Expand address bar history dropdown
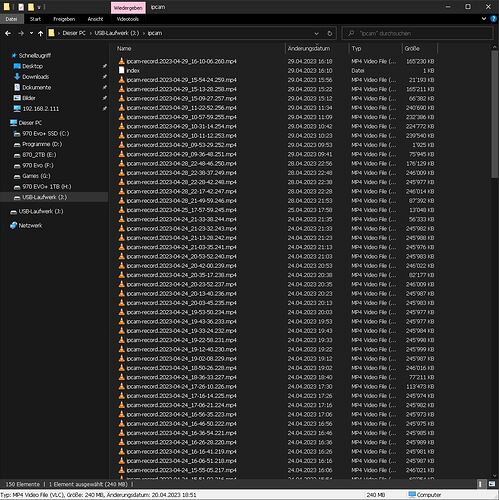The height and width of the screenshot is (500, 499). [317, 33]
